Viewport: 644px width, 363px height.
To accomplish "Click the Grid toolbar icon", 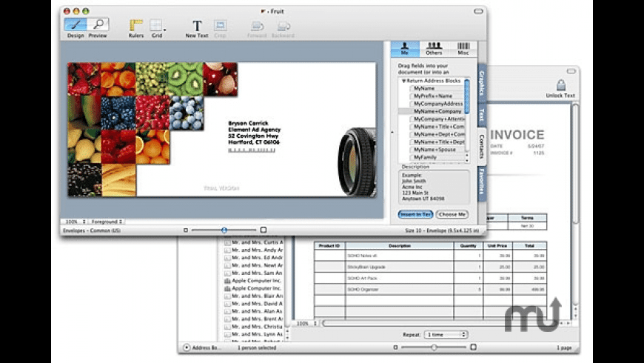I will pos(157,28).
